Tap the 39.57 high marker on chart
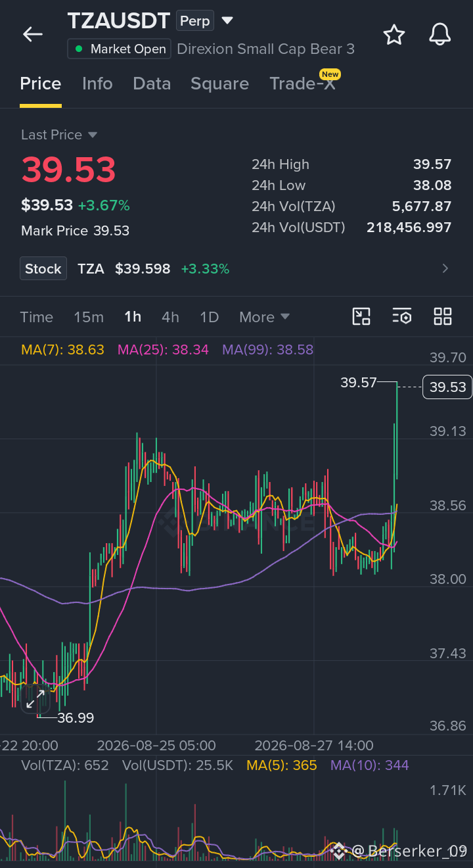This screenshot has height=868, width=473. tap(358, 382)
